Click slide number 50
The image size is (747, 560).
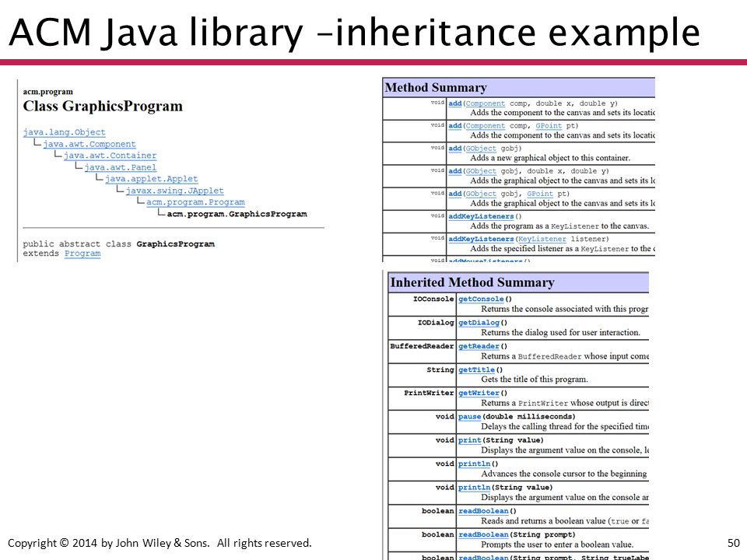734,543
